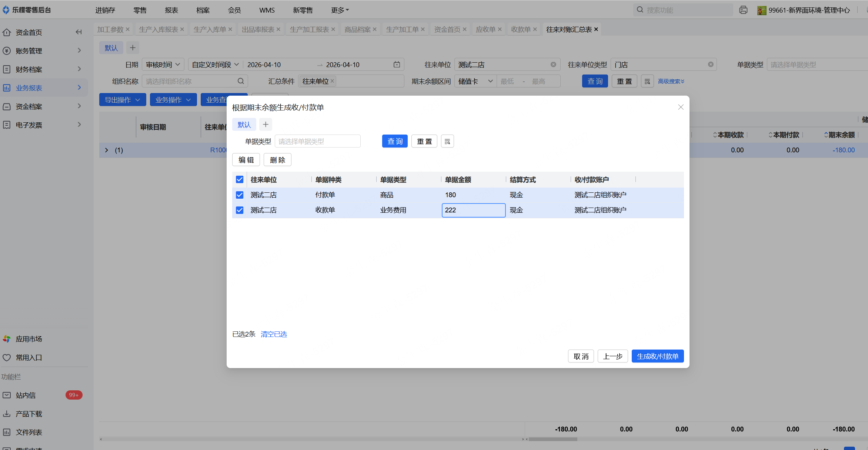Open the 报表 menu in top navigation
Screen dimensions: 868x450
pyautogui.click(x=171, y=10)
